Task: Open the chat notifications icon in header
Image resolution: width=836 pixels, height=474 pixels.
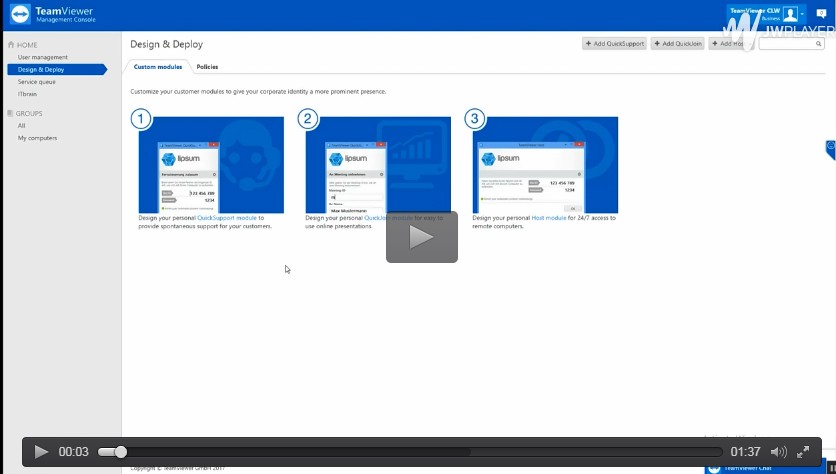Action: 822,14
